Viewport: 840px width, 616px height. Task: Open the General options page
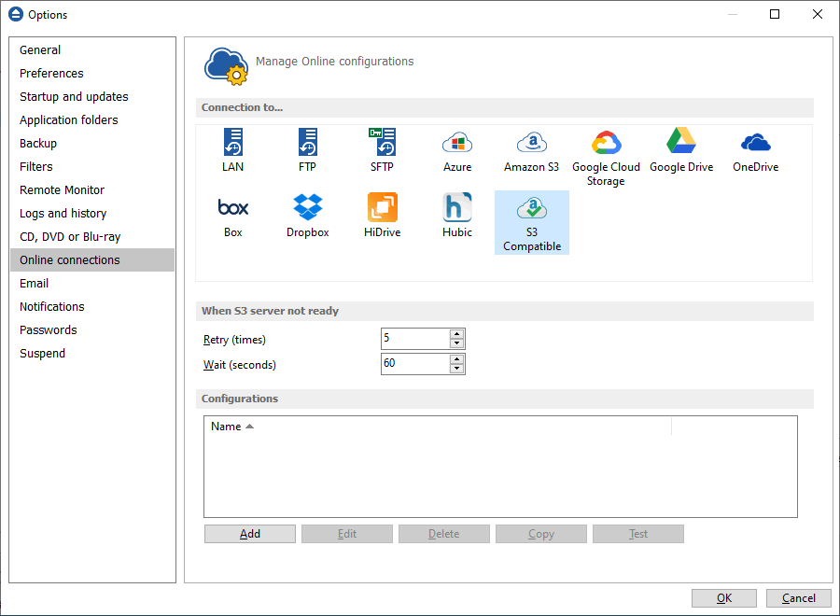92,49
